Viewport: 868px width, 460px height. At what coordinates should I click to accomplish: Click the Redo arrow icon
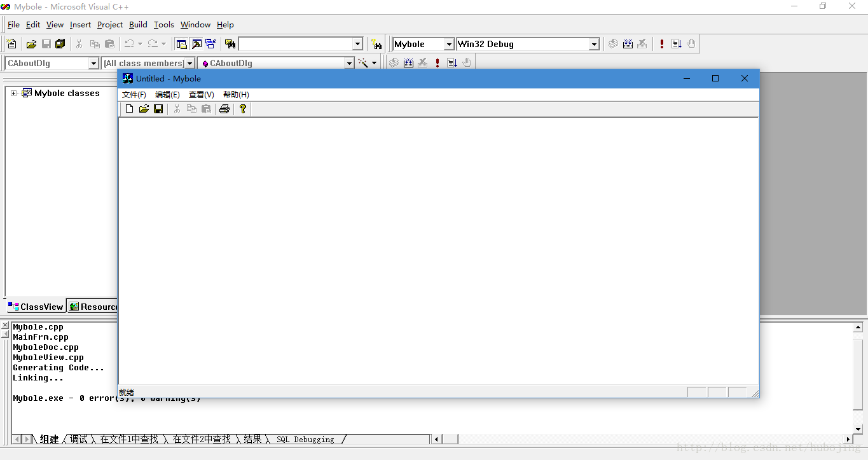(153, 44)
